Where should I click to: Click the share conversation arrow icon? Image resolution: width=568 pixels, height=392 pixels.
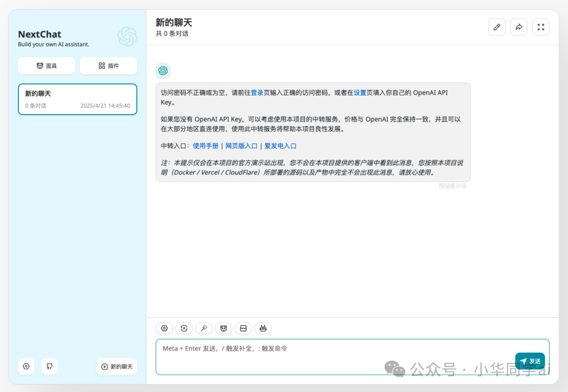coord(519,27)
